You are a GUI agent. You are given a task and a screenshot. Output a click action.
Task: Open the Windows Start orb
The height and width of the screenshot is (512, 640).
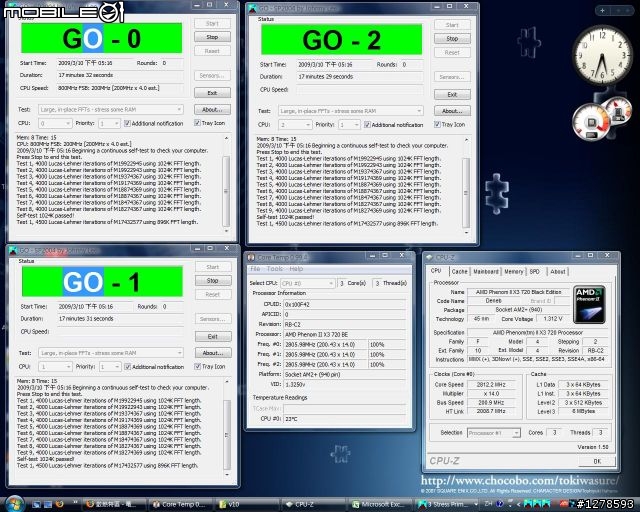pos(14,504)
